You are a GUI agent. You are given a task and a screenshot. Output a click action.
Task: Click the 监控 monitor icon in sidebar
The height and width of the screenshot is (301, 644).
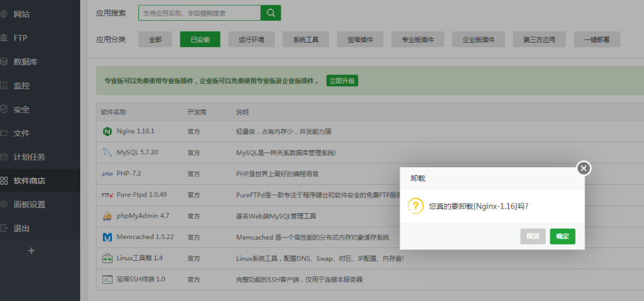(x=4, y=86)
